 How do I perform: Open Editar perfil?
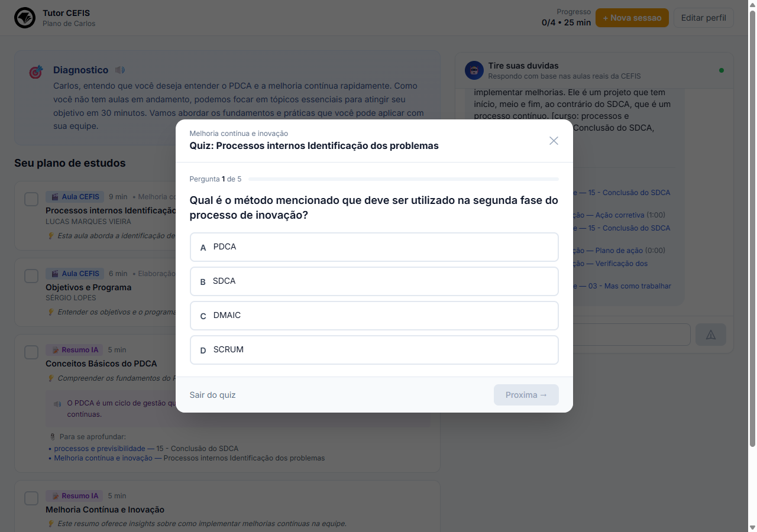tap(704, 18)
